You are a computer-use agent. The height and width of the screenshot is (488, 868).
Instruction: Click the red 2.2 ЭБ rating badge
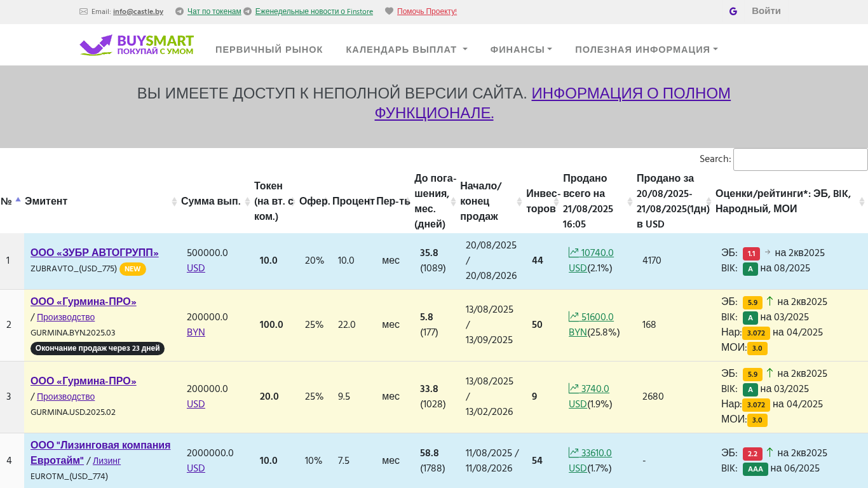(752, 454)
